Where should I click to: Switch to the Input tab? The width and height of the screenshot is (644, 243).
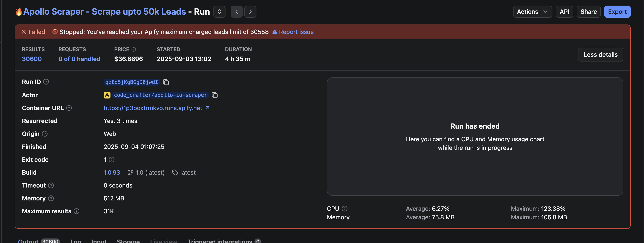pyautogui.click(x=99, y=241)
